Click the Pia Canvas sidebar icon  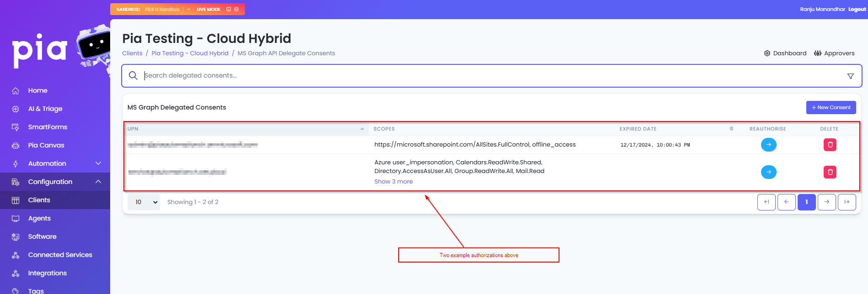[x=16, y=146]
